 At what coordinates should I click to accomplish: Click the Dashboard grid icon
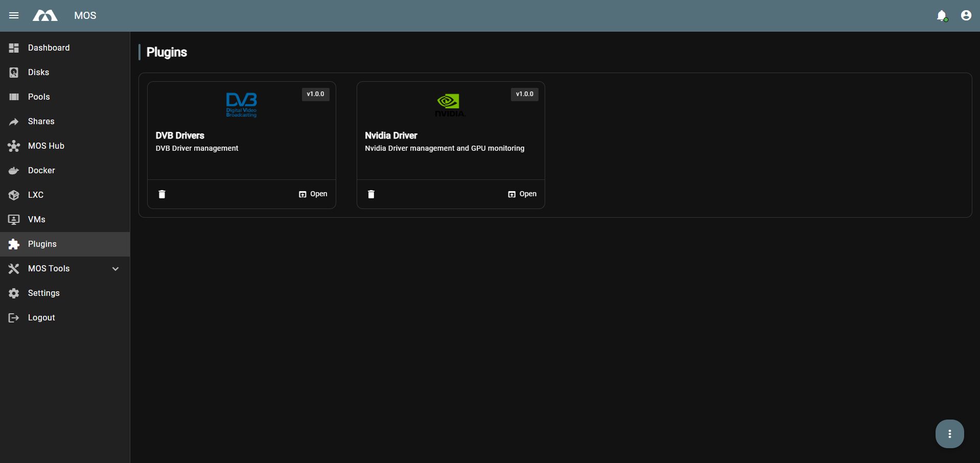tap(14, 48)
